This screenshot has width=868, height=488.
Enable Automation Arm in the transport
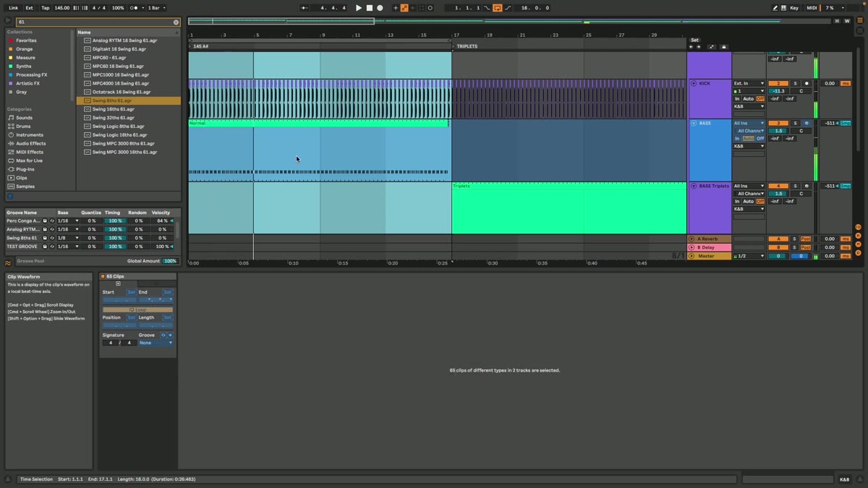pos(404,8)
